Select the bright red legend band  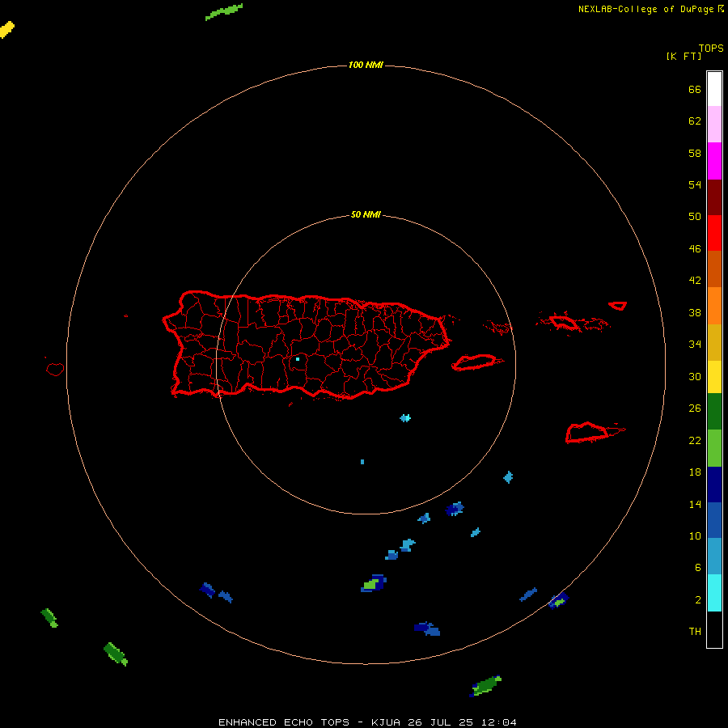pos(714,233)
